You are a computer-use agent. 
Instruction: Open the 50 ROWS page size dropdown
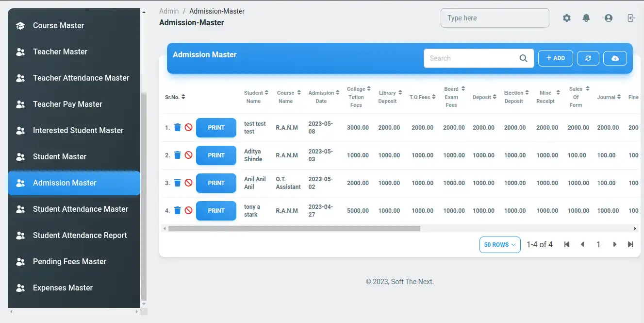coord(500,245)
